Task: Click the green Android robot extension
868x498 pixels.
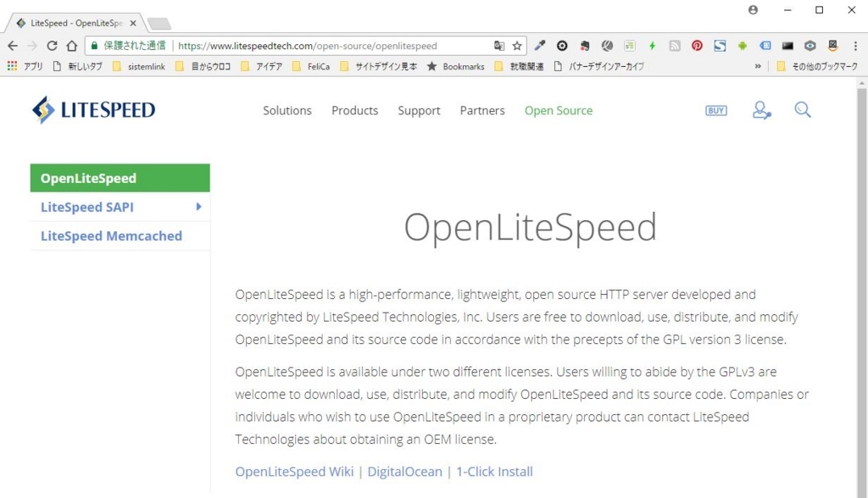Action: click(743, 46)
